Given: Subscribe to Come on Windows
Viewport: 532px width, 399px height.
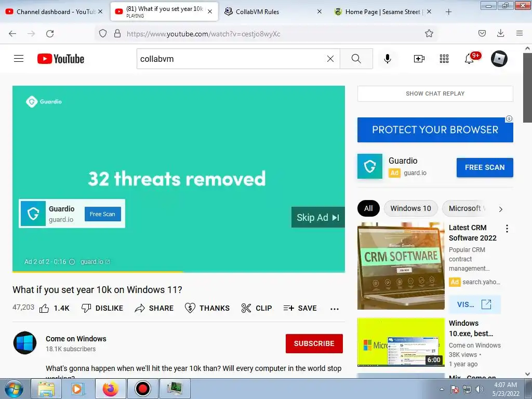Looking at the screenshot, I should point(314,343).
